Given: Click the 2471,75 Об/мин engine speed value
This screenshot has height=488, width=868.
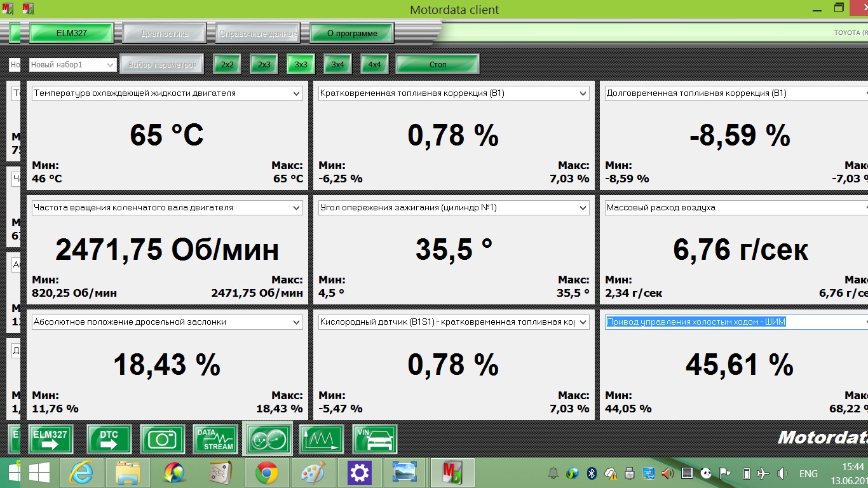Looking at the screenshot, I should 167,250.
